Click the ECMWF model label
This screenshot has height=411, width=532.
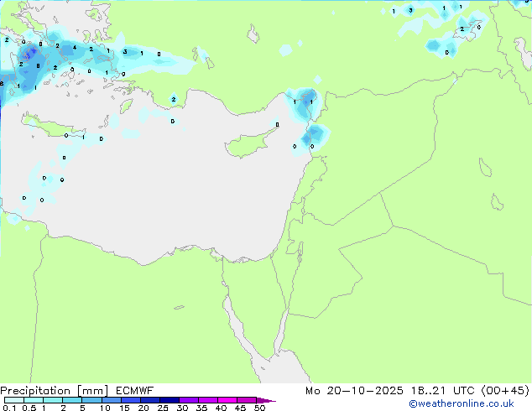[x=135, y=391]
